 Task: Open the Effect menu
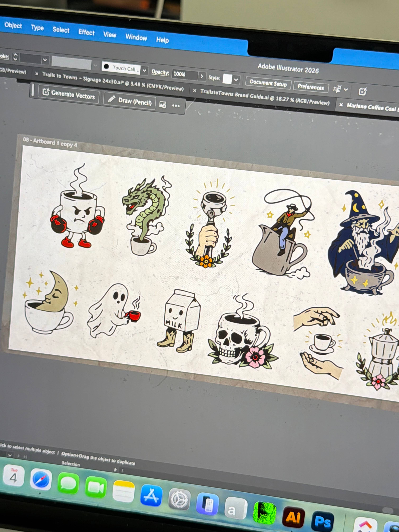(86, 32)
